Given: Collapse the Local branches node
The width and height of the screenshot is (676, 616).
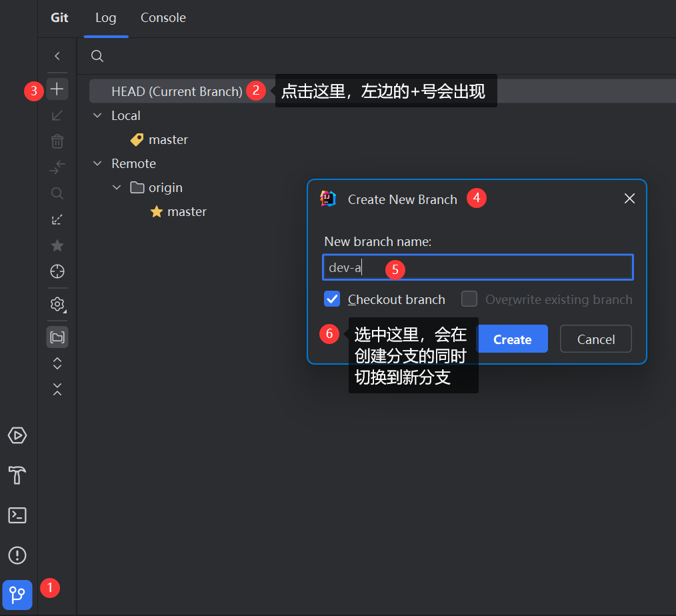Looking at the screenshot, I should pyautogui.click(x=98, y=115).
